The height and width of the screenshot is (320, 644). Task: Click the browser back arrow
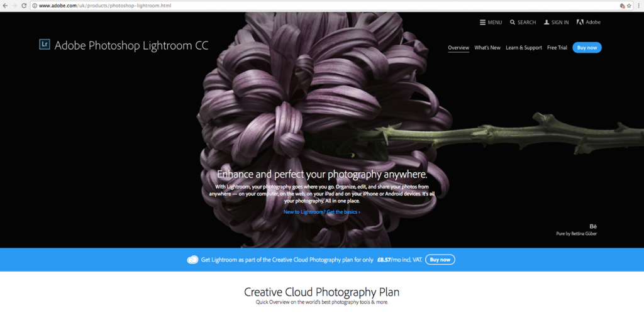[5, 6]
